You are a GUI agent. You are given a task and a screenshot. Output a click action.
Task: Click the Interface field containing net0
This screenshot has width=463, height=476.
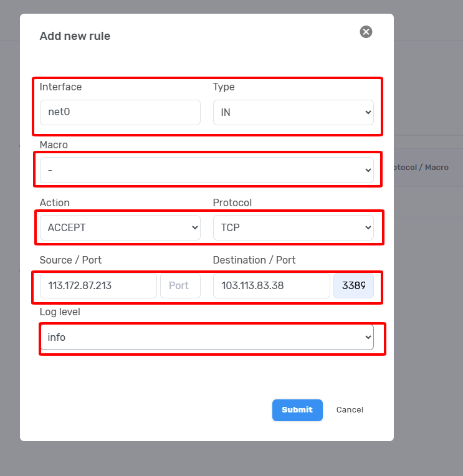coord(120,113)
